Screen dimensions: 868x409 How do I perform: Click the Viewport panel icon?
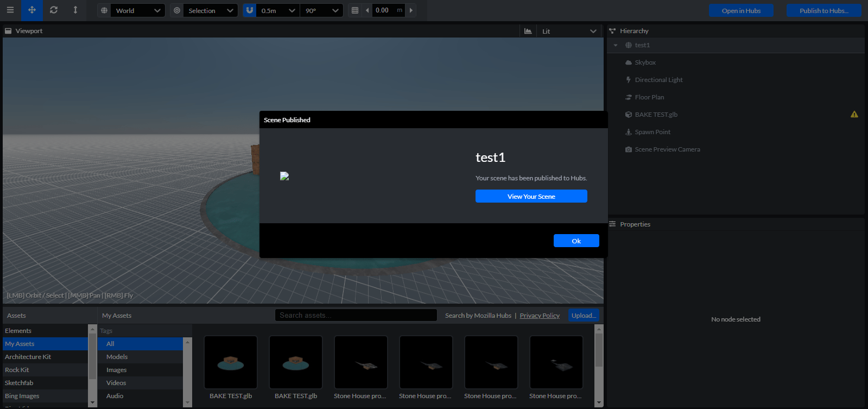pyautogui.click(x=8, y=31)
